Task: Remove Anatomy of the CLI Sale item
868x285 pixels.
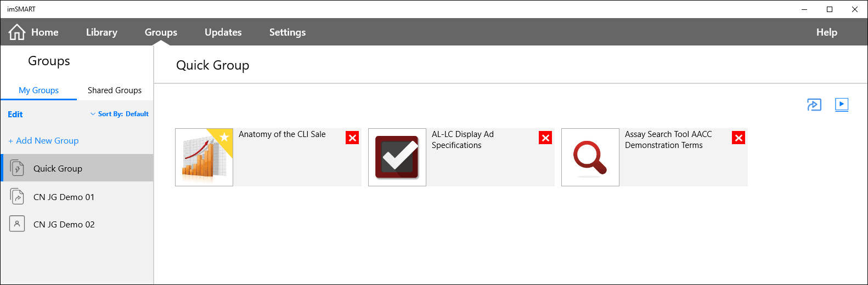Action: coord(352,138)
